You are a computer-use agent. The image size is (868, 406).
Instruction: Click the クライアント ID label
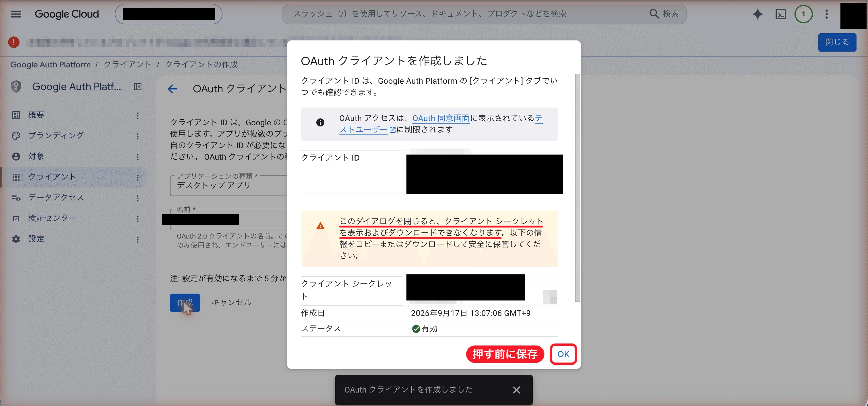(x=330, y=157)
